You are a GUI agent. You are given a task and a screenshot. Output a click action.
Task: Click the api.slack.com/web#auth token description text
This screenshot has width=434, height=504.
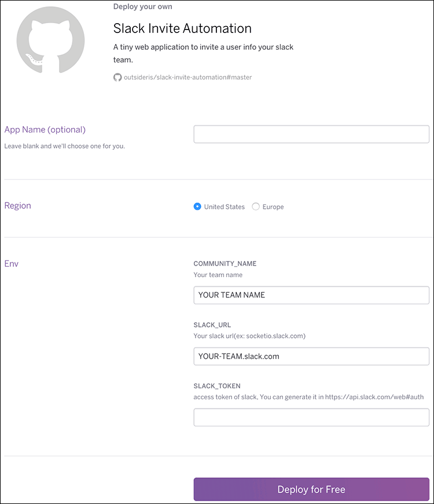(x=308, y=397)
